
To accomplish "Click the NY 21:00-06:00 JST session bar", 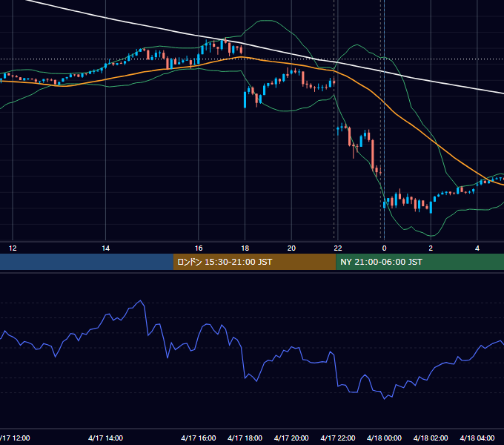I will pos(420,262).
